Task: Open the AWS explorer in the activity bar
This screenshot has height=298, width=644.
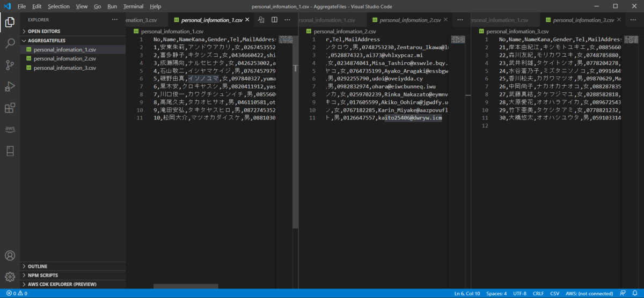Action: [x=10, y=129]
